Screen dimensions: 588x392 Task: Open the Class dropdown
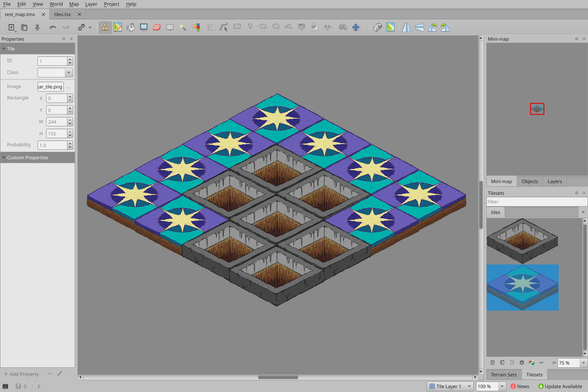point(69,72)
